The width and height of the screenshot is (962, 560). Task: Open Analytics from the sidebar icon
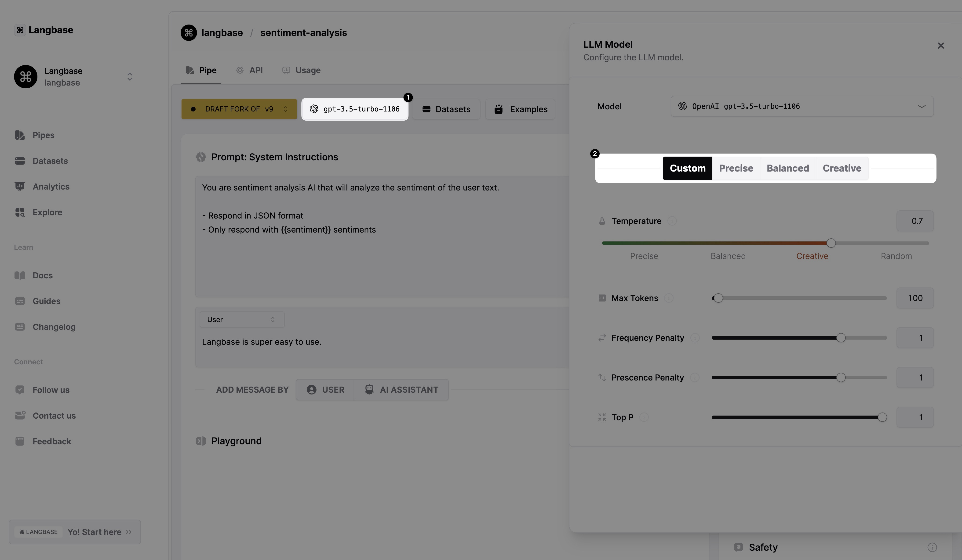click(x=19, y=187)
